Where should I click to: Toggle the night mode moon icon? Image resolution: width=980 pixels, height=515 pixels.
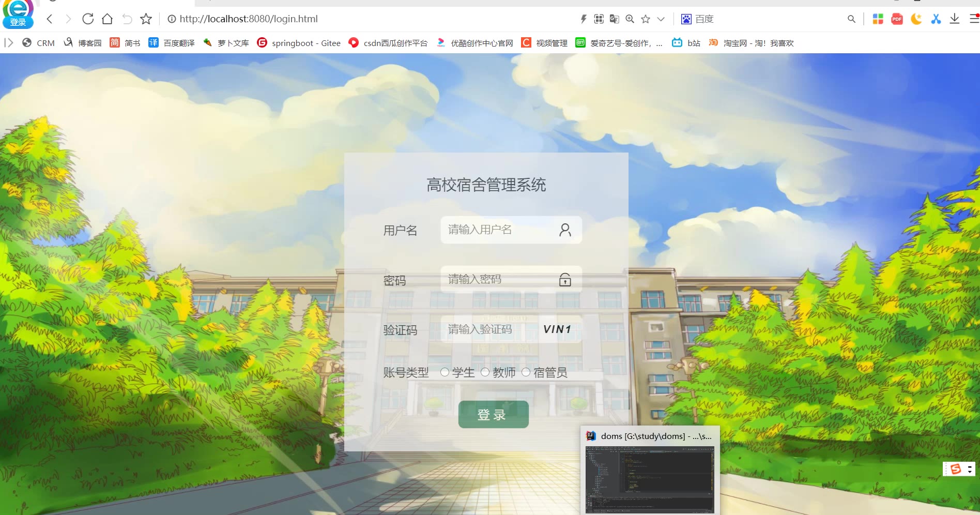(x=916, y=19)
